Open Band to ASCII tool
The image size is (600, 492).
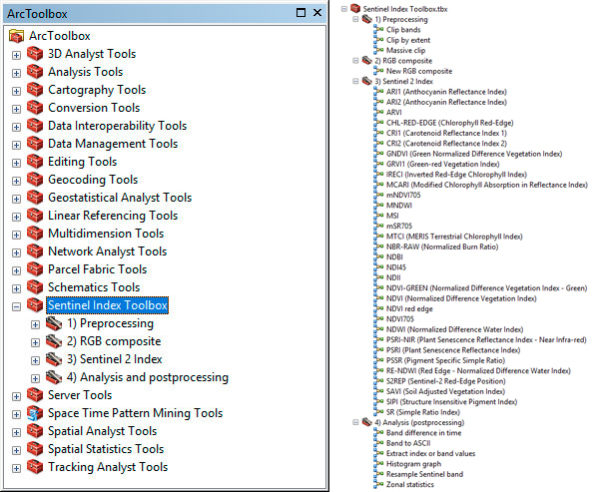pyautogui.click(x=408, y=443)
